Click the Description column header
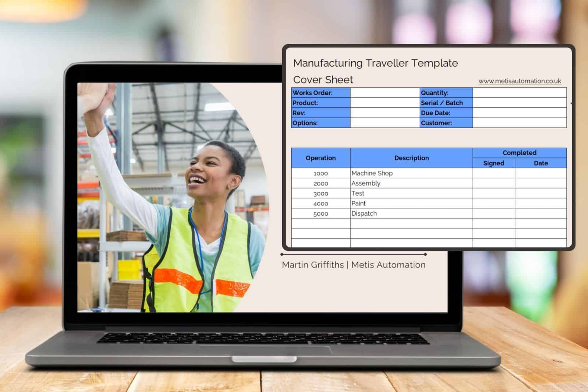Viewport: 588px width, 392px height. (x=411, y=158)
